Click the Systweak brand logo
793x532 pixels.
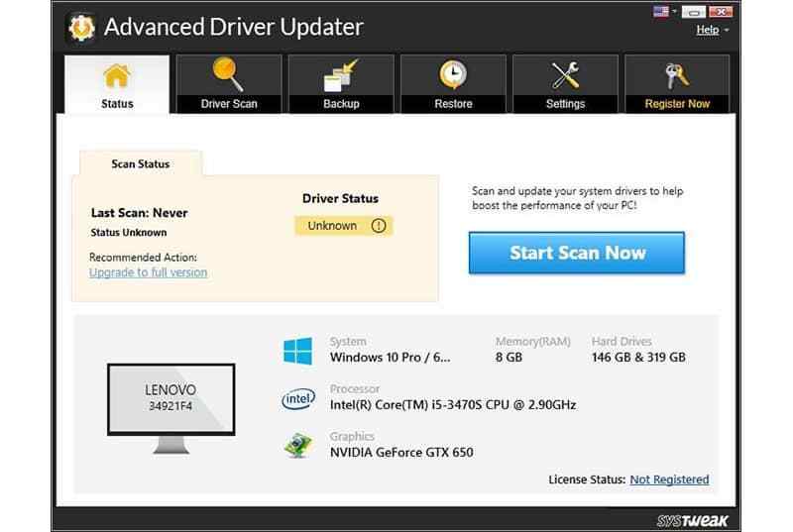coord(692,520)
